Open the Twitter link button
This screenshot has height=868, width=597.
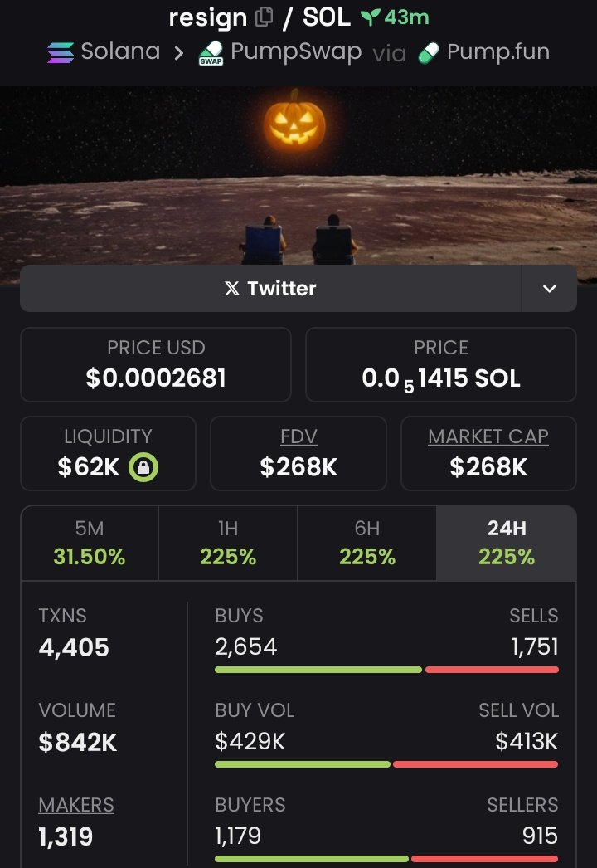270,289
